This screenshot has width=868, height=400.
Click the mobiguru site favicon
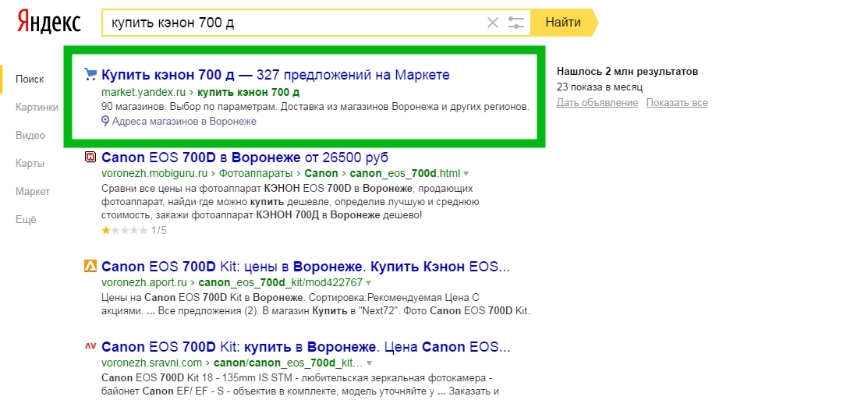(x=90, y=158)
